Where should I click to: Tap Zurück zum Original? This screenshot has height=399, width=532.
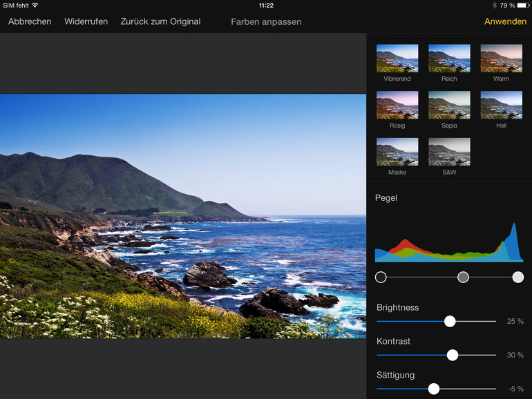tap(160, 21)
